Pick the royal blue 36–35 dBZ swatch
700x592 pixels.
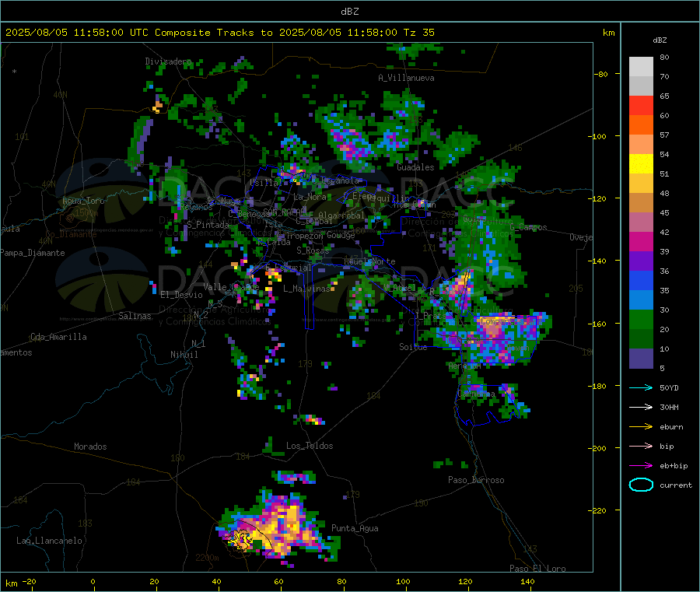(x=641, y=281)
